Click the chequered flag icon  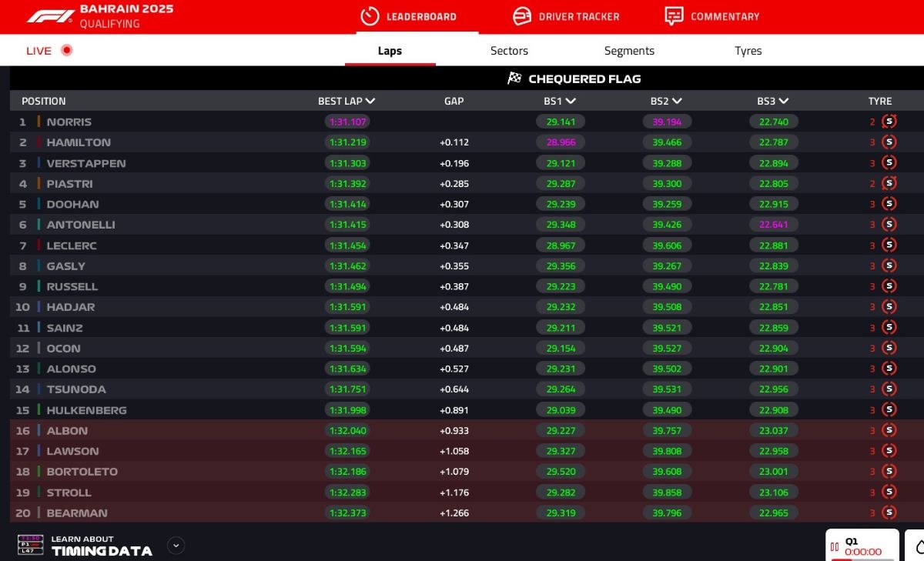coord(514,78)
